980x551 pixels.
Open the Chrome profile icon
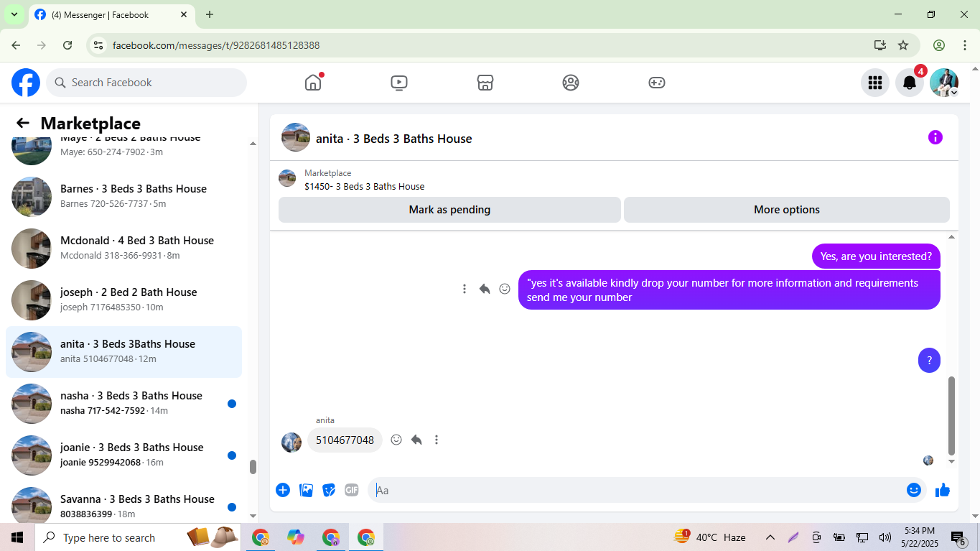coord(939,45)
